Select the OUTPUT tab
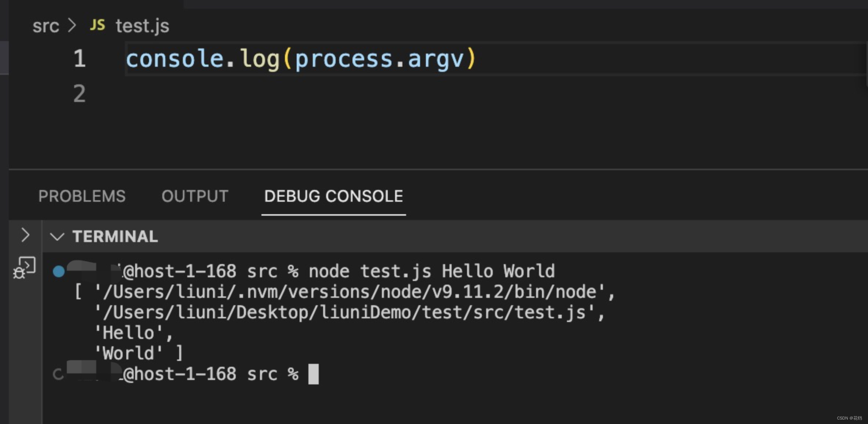868x424 pixels. click(194, 196)
